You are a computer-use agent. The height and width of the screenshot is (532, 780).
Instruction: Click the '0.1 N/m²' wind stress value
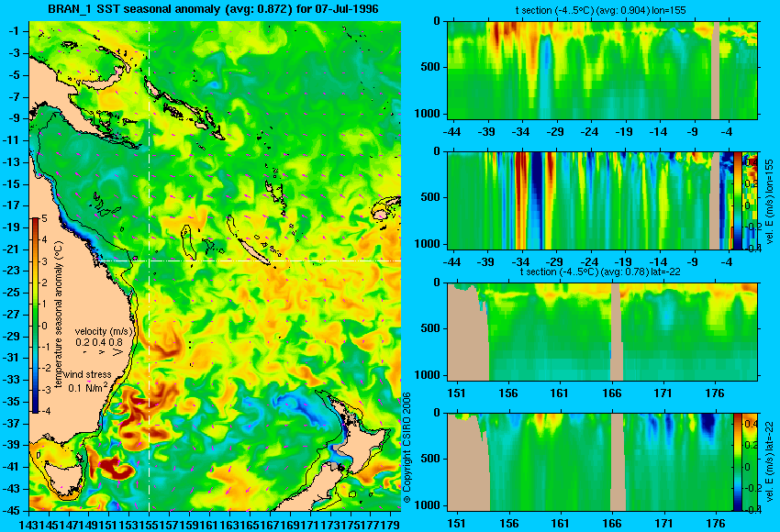click(x=87, y=387)
